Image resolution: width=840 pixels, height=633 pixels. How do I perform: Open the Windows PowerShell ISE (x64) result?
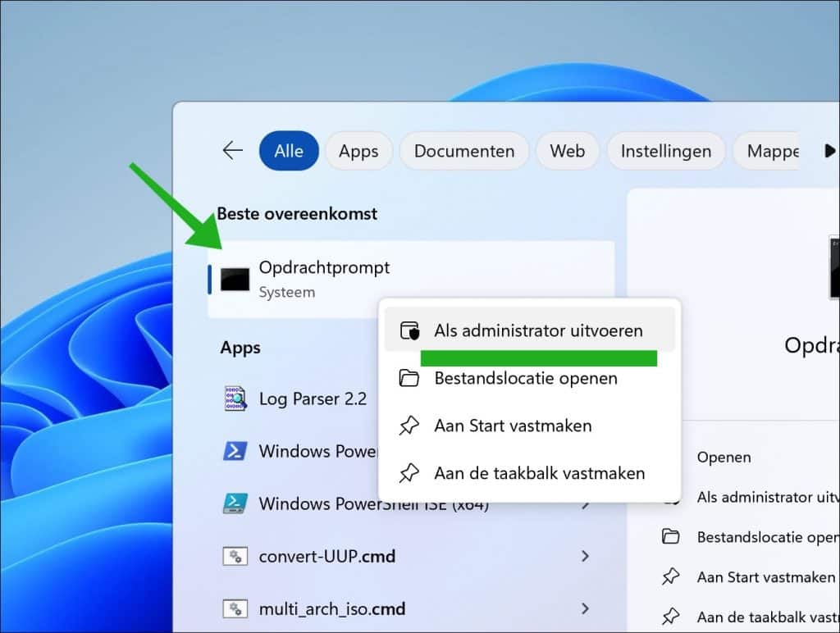click(373, 504)
